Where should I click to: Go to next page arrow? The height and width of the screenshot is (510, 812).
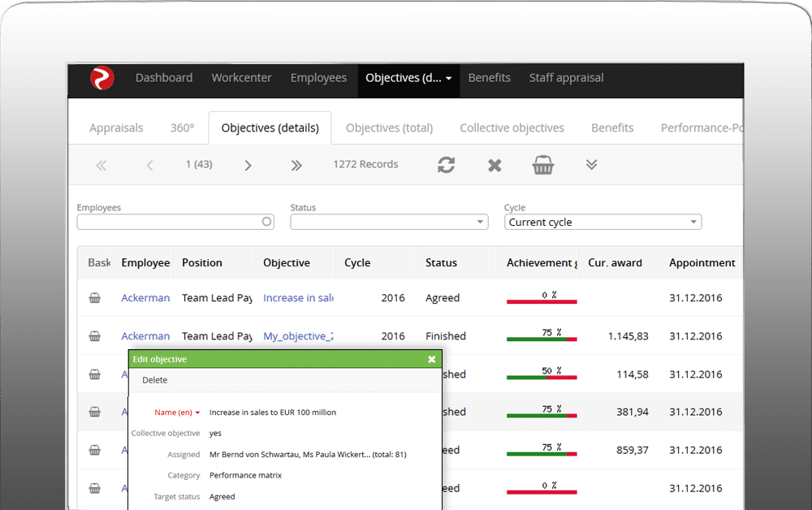tap(248, 165)
